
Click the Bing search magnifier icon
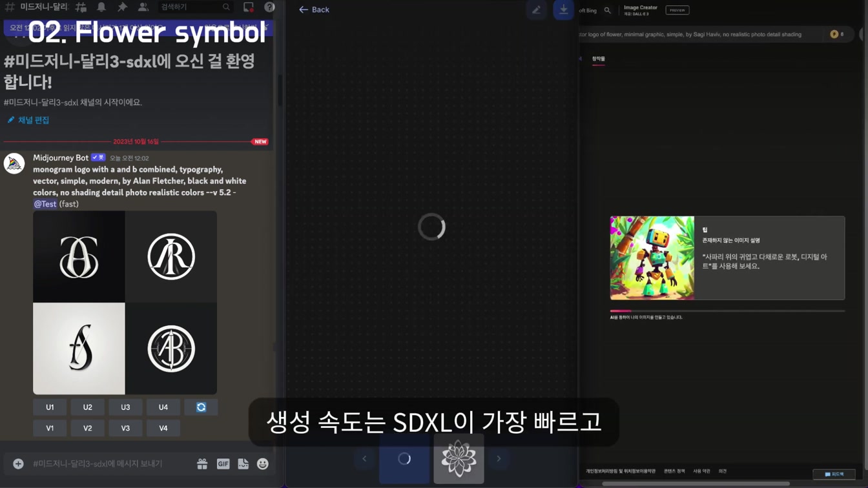[607, 10]
